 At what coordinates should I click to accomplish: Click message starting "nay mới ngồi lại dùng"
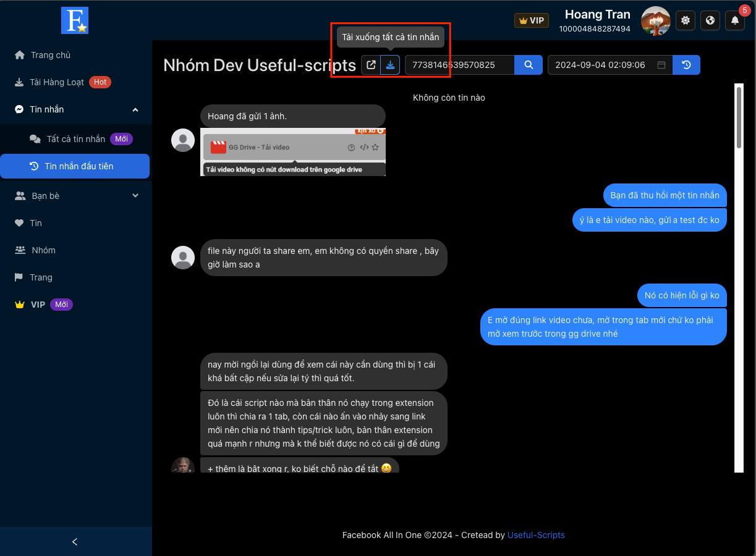coord(323,371)
